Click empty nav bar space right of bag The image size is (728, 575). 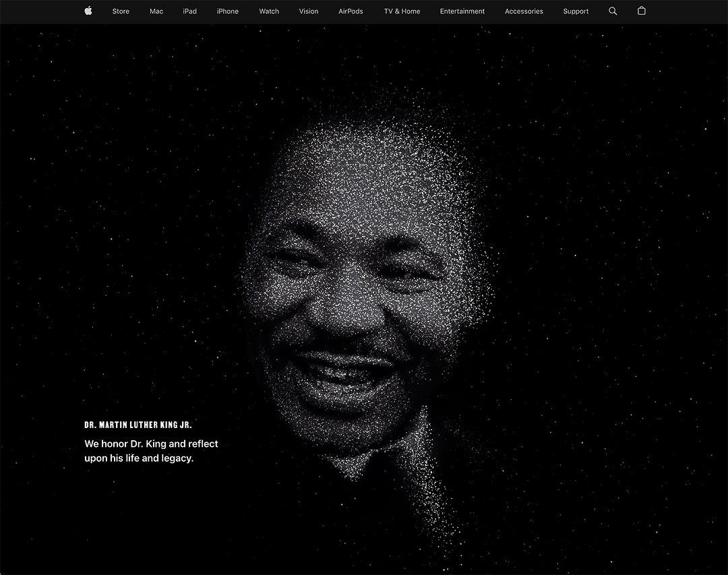click(x=688, y=11)
